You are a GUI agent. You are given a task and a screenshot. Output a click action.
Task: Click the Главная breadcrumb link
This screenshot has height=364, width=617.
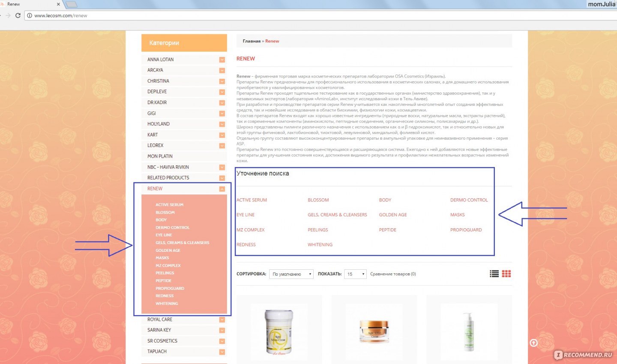pyautogui.click(x=252, y=41)
